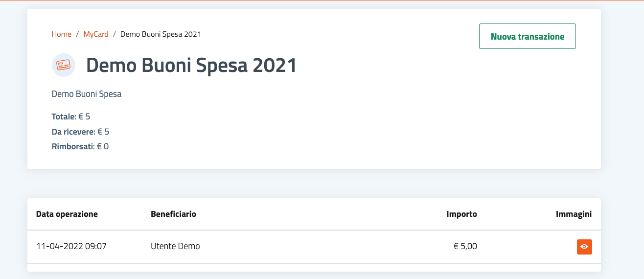Click the slash separator after MyCard
The width and height of the screenshot is (644, 279).
tap(115, 34)
